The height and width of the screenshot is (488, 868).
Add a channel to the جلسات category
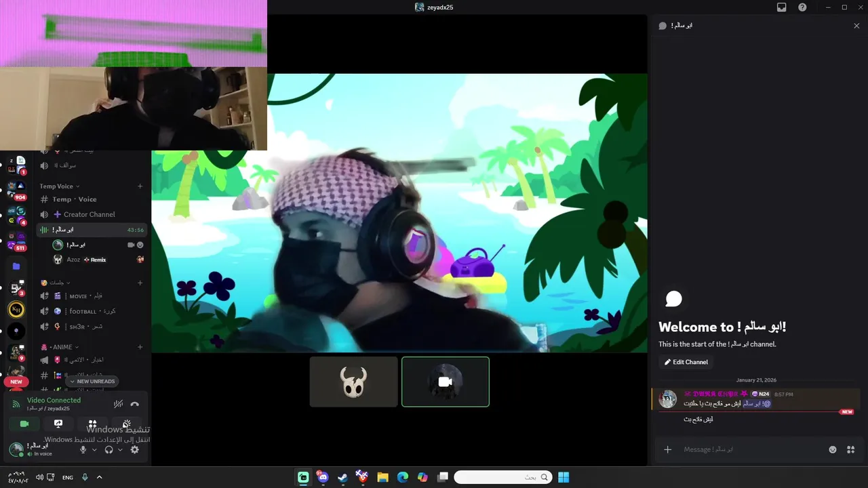tap(140, 283)
